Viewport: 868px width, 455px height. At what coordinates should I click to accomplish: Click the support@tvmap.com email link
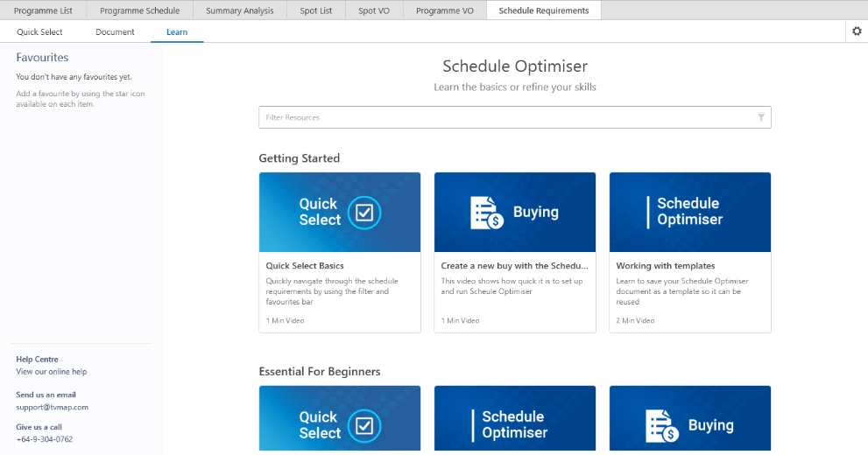tap(52, 408)
